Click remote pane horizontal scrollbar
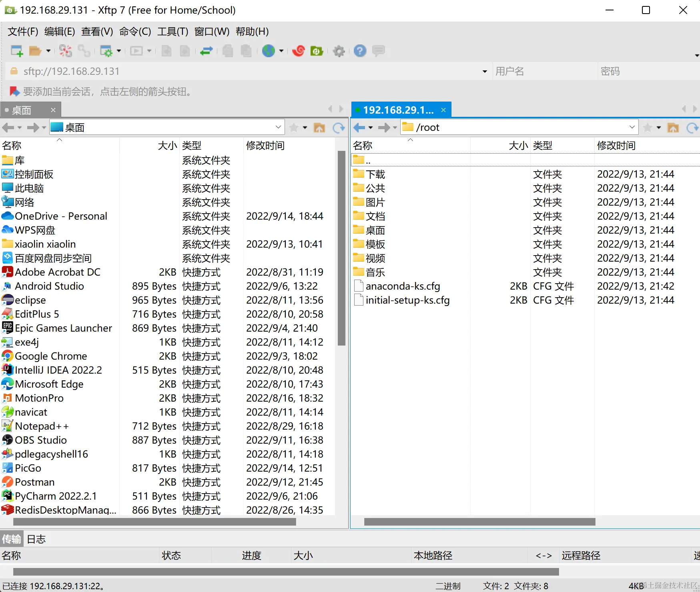The width and height of the screenshot is (700, 592). tap(479, 522)
